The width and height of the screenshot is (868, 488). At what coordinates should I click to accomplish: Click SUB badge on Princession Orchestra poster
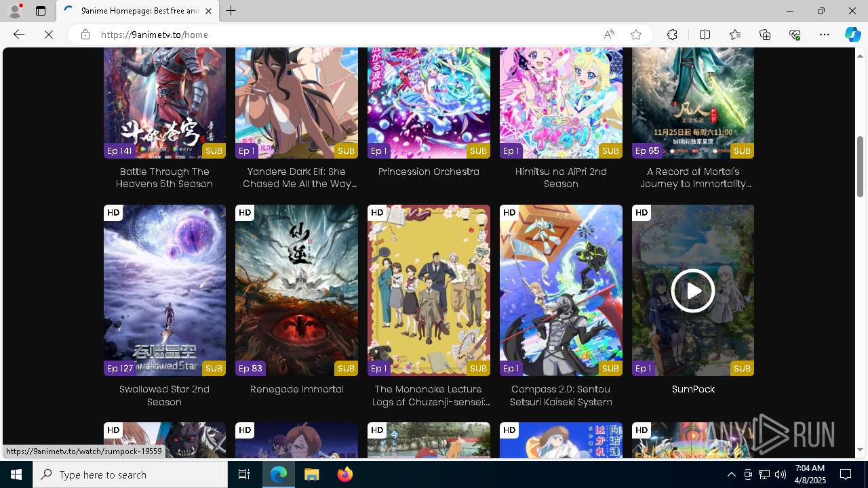click(x=478, y=150)
